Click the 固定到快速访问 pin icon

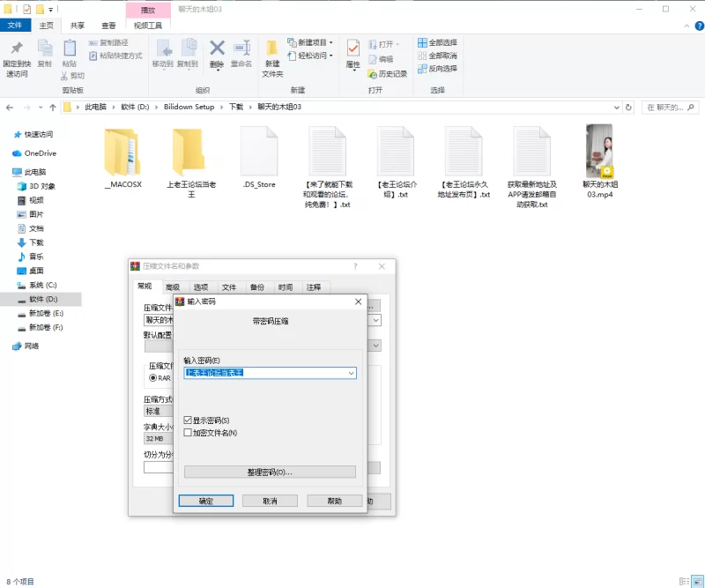point(17,48)
